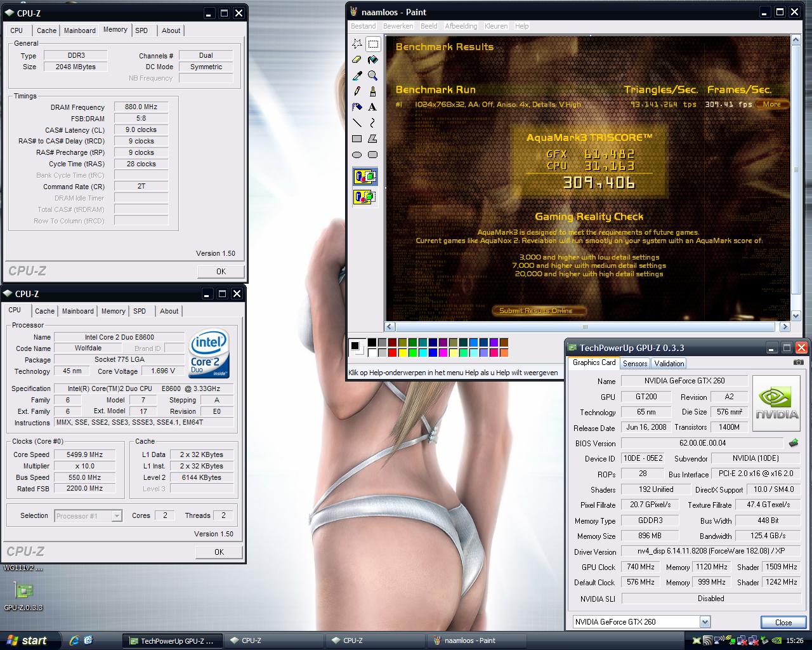Switch to Mainboard tab in upper CPU-Z window
The height and width of the screenshot is (650, 812).
point(80,30)
